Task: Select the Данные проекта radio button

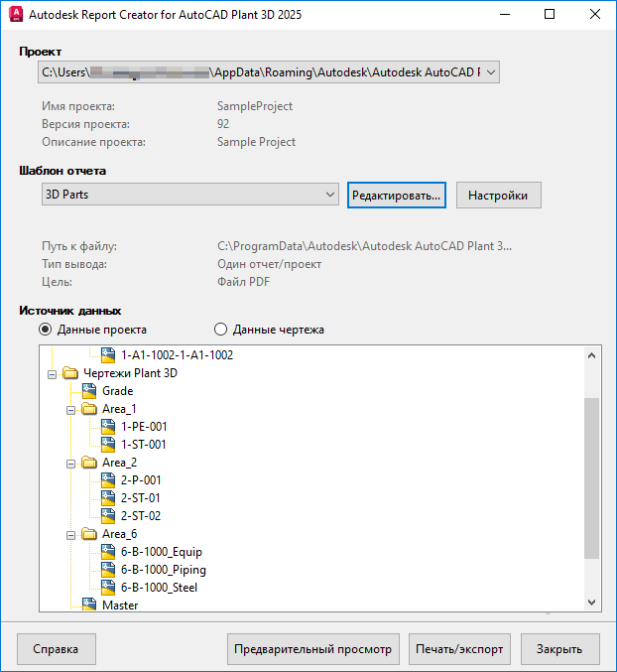Action: point(45,330)
